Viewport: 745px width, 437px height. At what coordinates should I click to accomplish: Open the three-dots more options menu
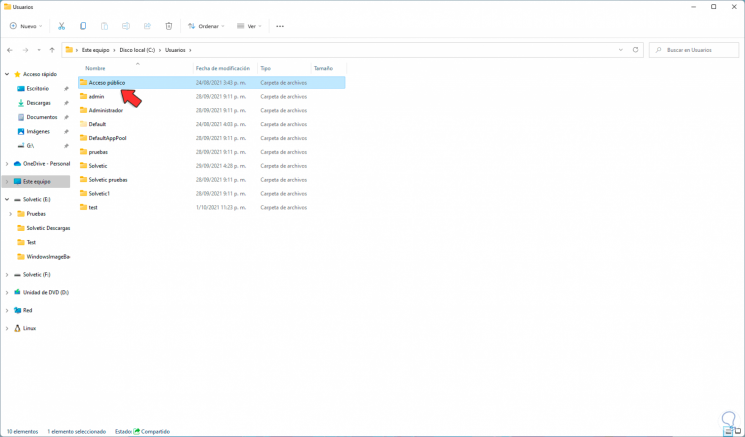click(x=280, y=26)
